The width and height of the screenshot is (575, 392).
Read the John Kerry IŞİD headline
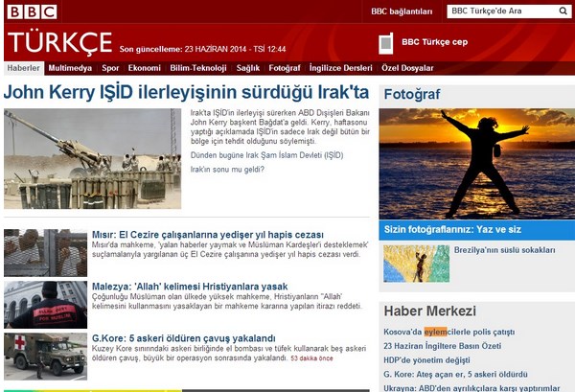[x=186, y=94]
